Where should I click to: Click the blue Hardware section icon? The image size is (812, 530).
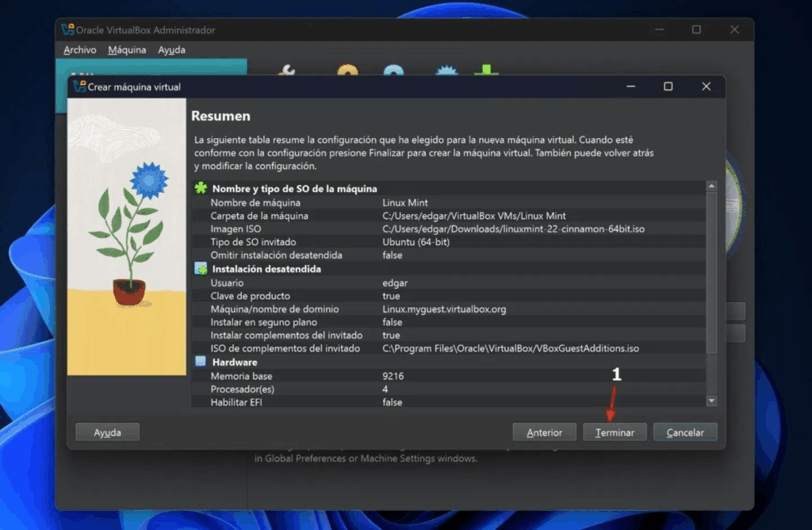[x=201, y=363]
